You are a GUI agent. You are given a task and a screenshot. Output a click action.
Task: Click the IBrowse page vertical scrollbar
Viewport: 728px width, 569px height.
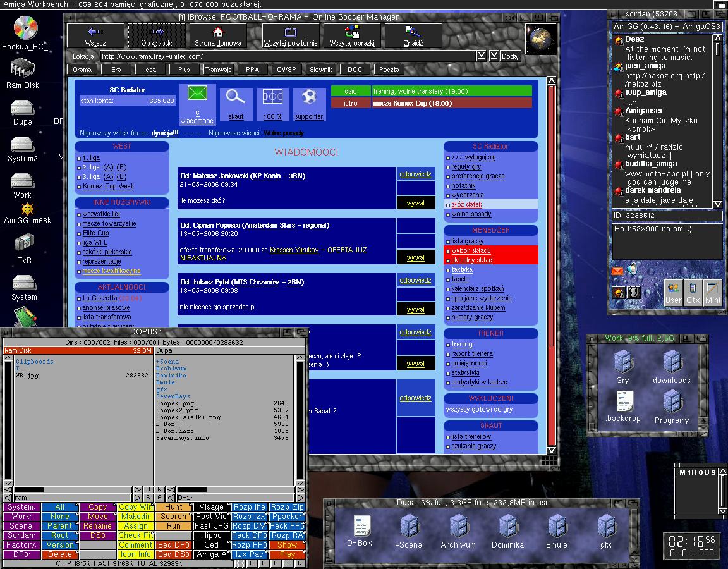coord(552,265)
